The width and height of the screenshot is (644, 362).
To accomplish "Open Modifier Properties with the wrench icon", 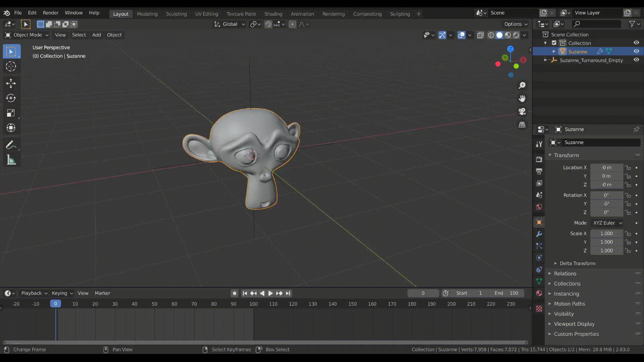I will coord(539,234).
